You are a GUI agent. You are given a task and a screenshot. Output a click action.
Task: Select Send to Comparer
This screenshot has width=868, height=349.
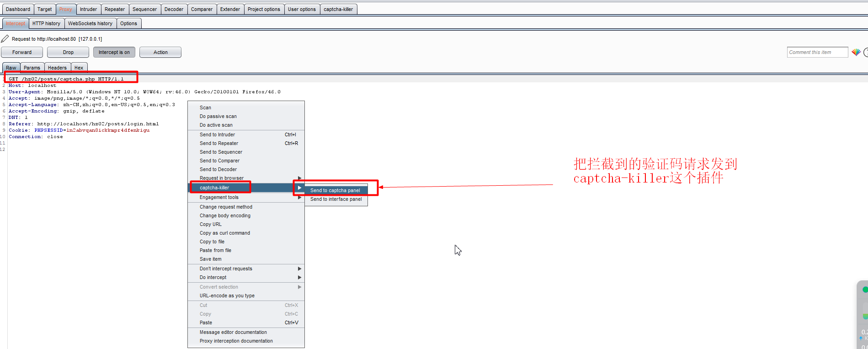pos(246,161)
